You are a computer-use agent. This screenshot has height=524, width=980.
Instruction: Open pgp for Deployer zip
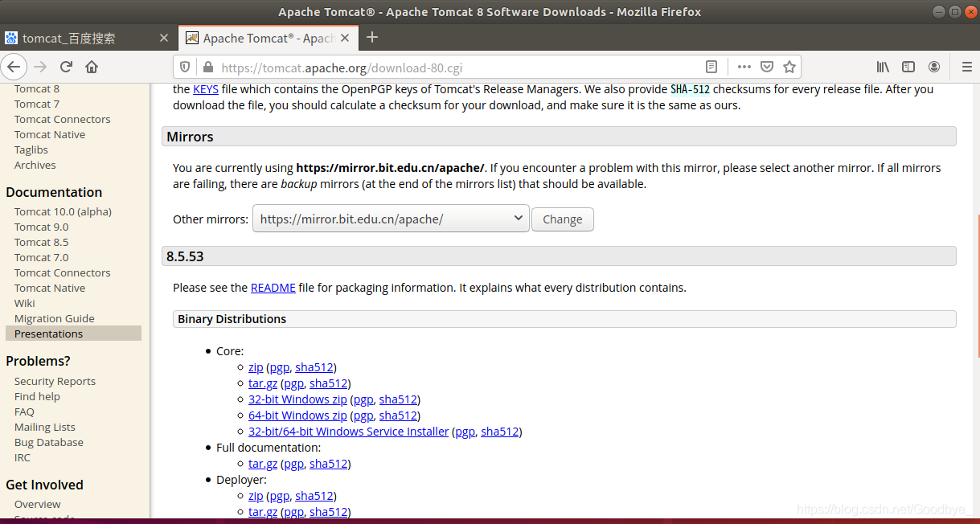coord(279,496)
